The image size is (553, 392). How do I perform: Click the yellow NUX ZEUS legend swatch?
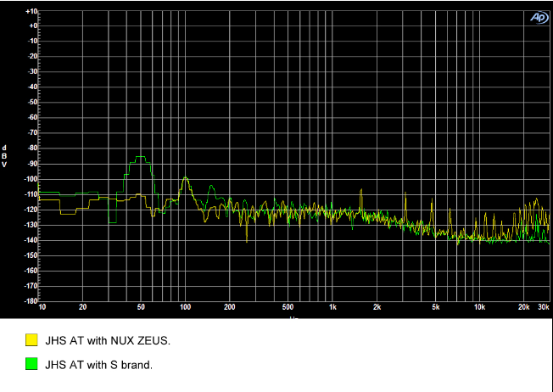31,340
